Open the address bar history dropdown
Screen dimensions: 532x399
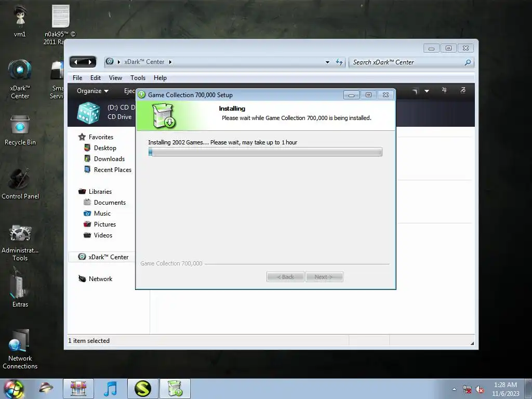tap(327, 62)
